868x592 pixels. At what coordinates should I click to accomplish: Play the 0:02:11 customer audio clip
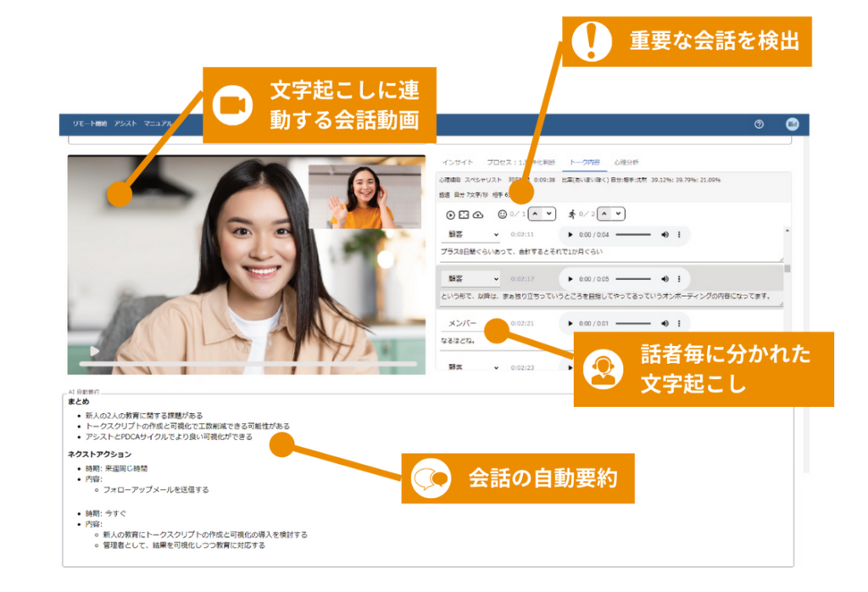pyautogui.click(x=570, y=234)
